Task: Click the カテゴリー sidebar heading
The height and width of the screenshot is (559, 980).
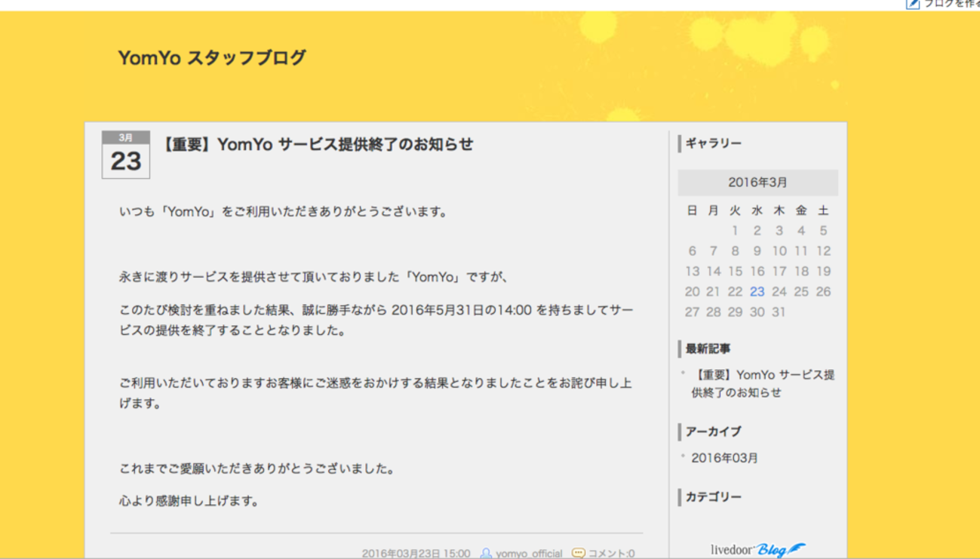Action: click(714, 497)
